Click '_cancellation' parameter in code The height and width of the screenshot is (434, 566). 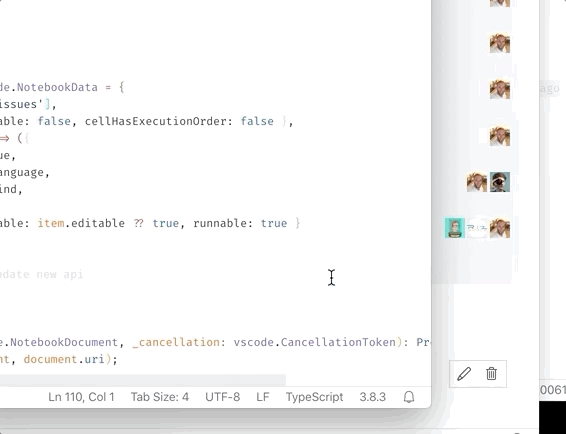[x=176, y=342]
